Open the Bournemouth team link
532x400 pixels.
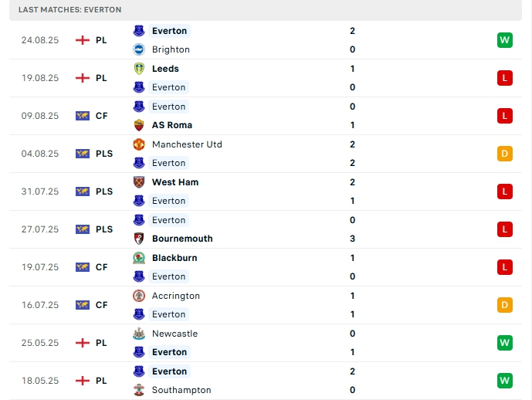pos(182,239)
